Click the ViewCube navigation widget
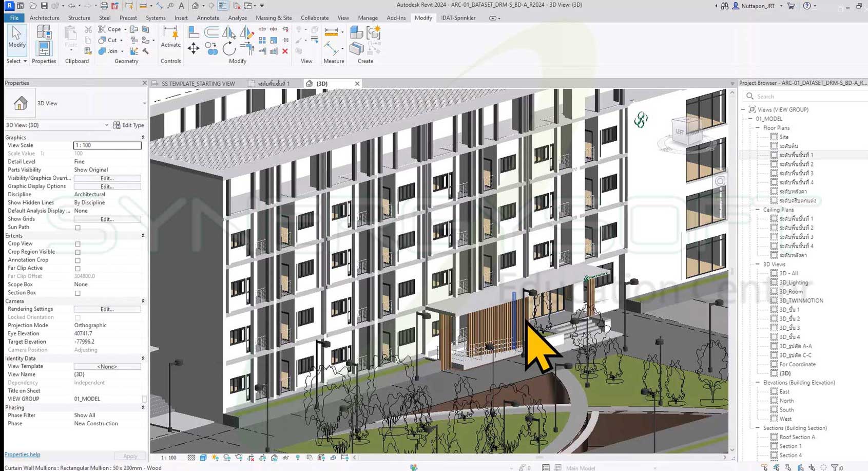This screenshot has width=868, height=471. [686, 131]
